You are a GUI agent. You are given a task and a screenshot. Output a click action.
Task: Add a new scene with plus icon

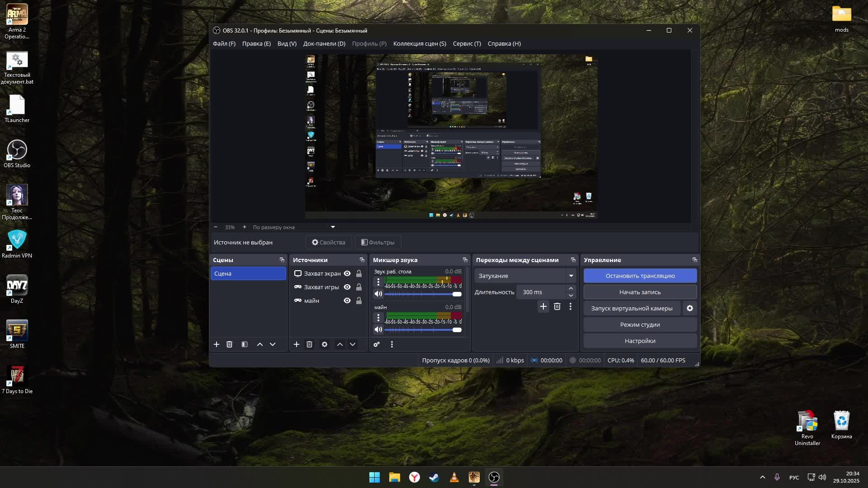coord(217,344)
